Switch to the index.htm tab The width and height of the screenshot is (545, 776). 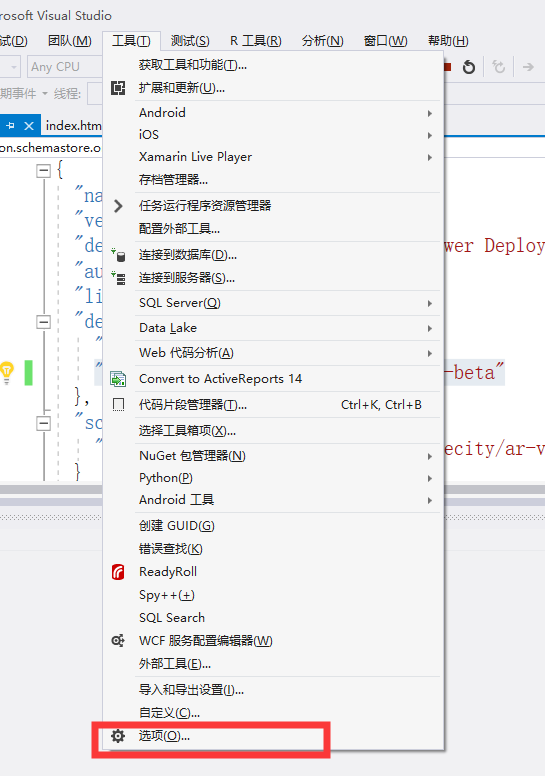(73, 126)
